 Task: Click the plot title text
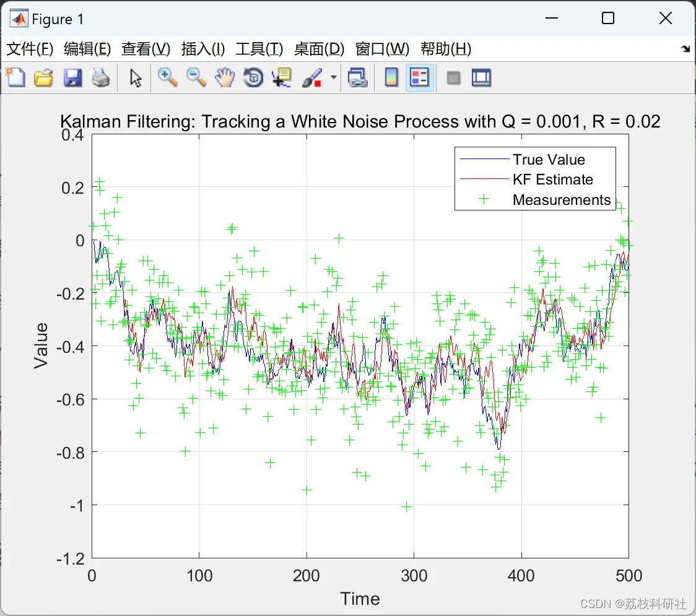(360, 121)
